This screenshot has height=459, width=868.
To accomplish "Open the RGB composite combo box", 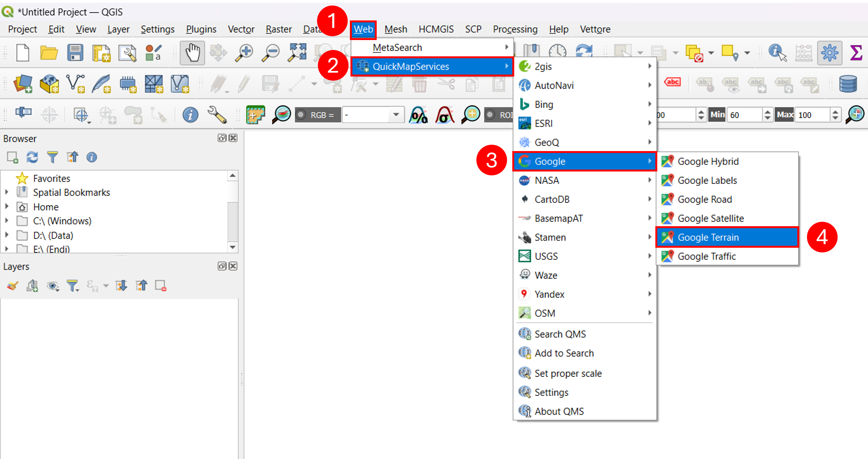I will [x=373, y=115].
